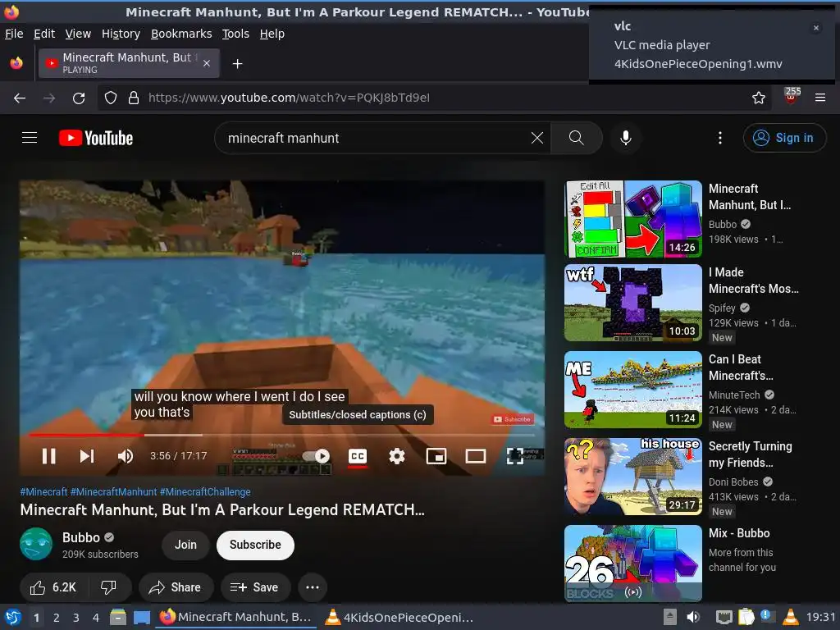Viewport: 840px width, 630px height.
Task: Open Doni Bobes 29:17 video thumbnail
Action: pyautogui.click(x=633, y=477)
